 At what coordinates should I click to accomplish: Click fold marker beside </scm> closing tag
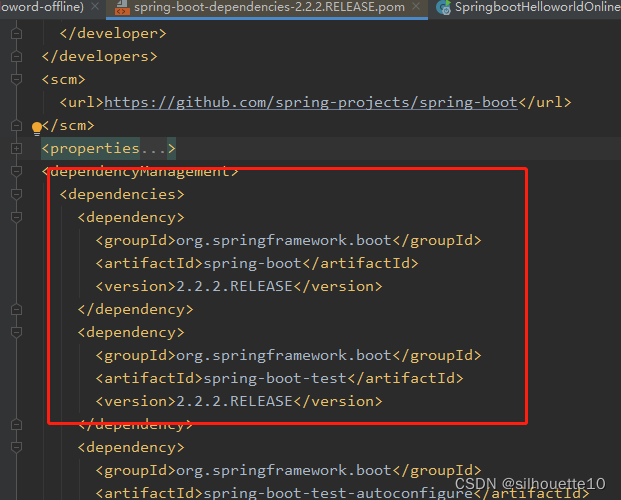pyautogui.click(x=16, y=126)
